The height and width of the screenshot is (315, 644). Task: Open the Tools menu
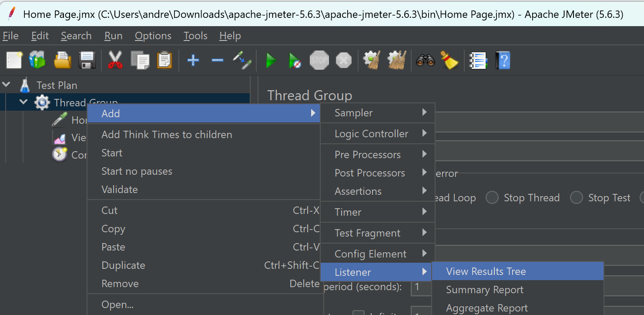click(195, 36)
